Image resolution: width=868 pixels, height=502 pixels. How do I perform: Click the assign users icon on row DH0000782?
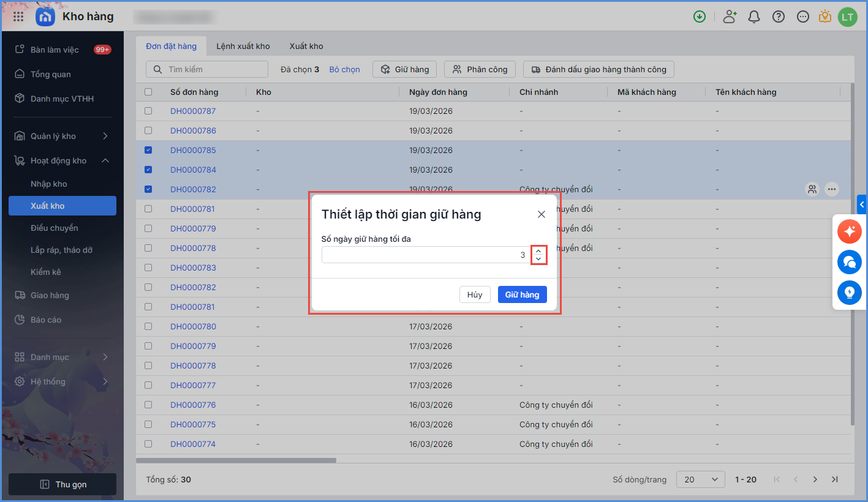pos(812,189)
